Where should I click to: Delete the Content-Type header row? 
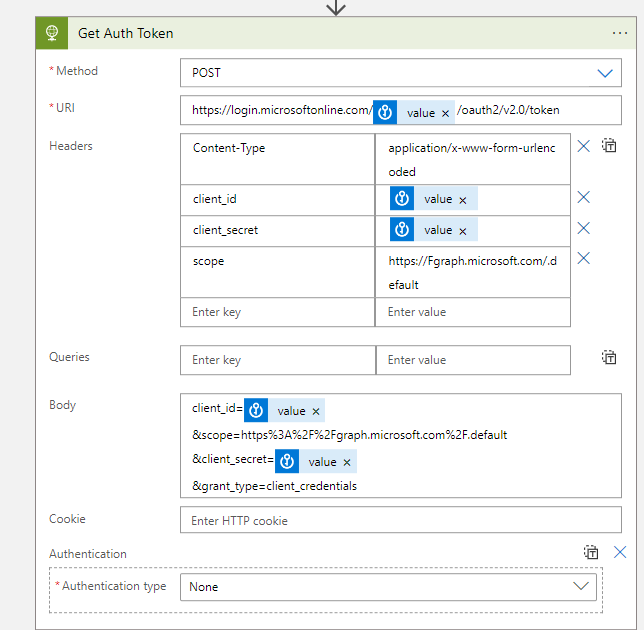(x=583, y=146)
